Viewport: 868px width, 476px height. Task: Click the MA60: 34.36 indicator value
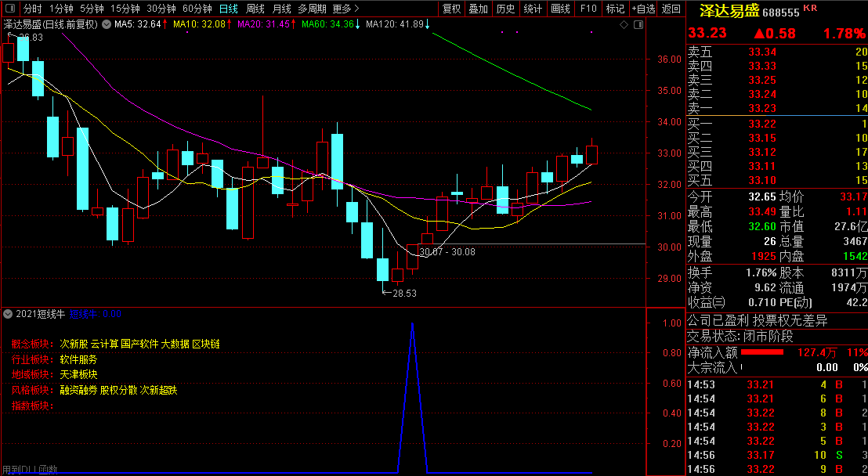327,24
